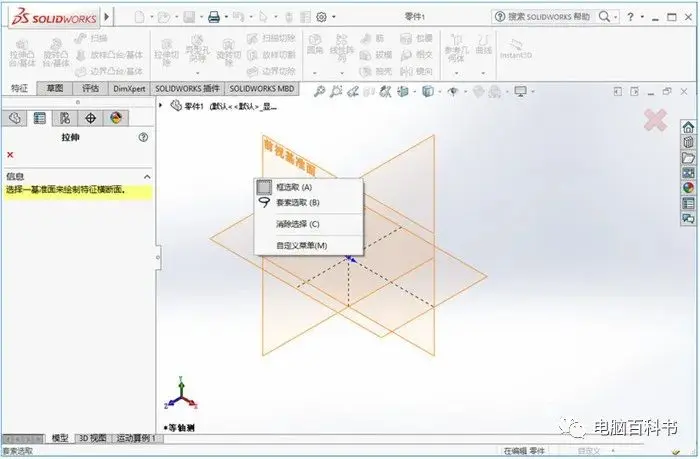Click the search magnifier icon
700x459 pixels.
coord(604,17)
